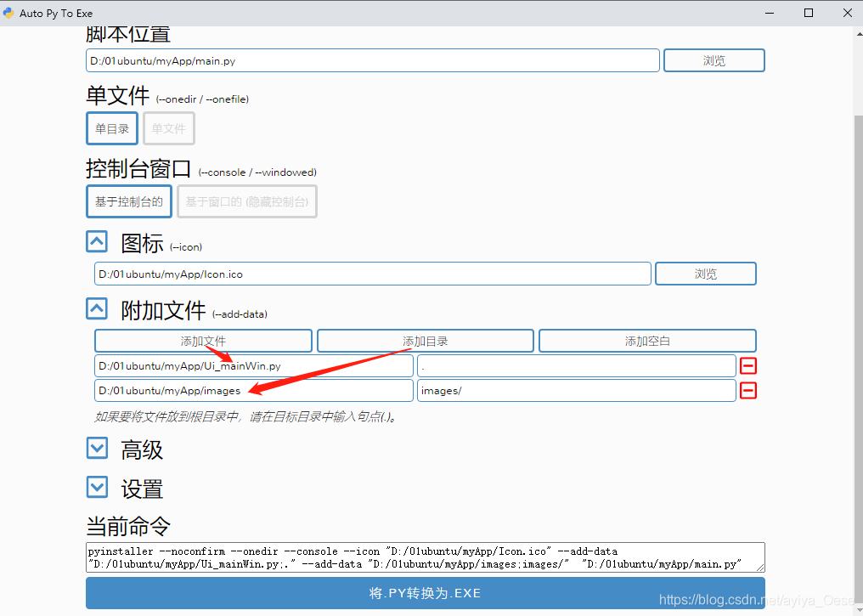This screenshot has height=616, width=863.
Task: Click the icon path input field
Action: [x=373, y=274]
